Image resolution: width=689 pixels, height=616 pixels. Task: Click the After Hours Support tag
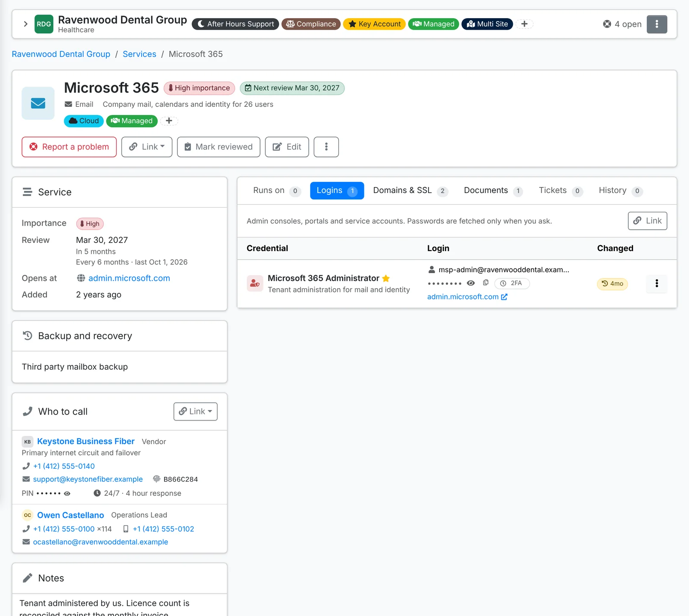point(236,24)
